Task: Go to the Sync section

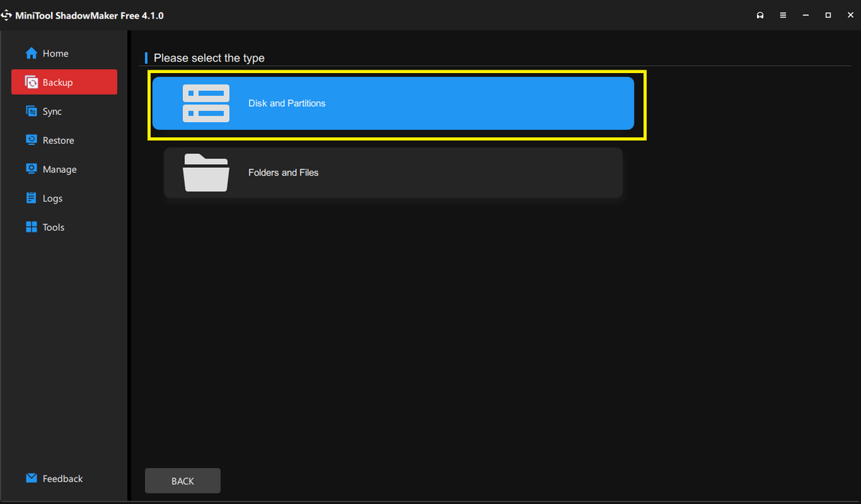Action: 44,111
